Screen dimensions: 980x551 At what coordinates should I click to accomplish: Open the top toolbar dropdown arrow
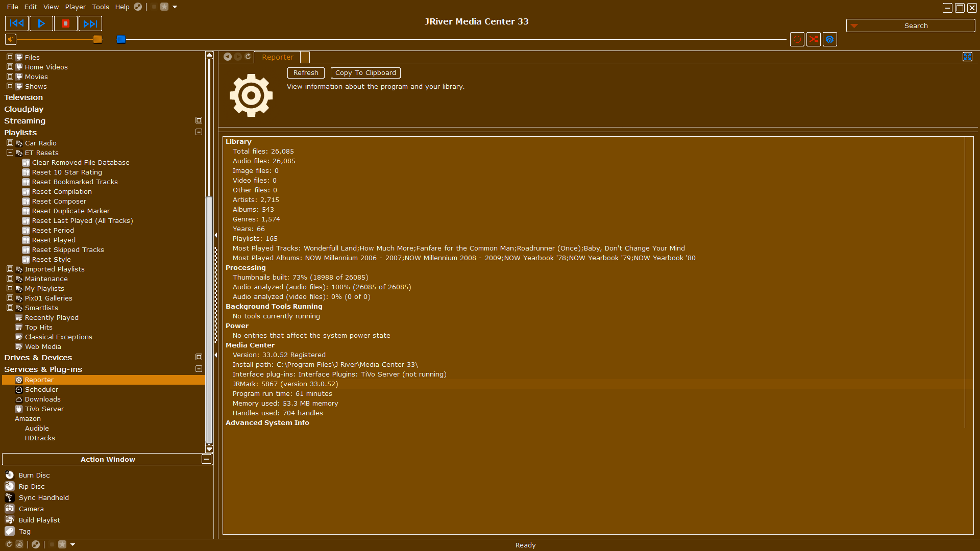click(175, 7)
